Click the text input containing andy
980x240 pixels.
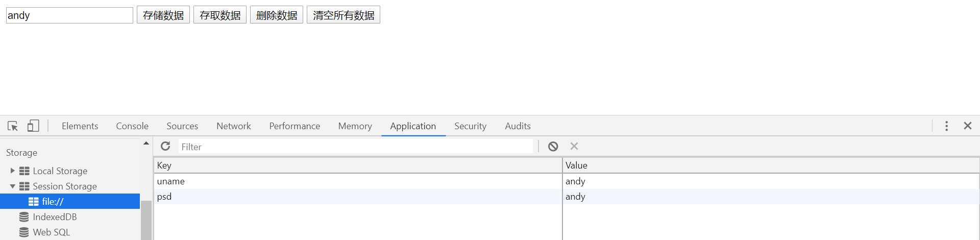click(x=69, y=15)
